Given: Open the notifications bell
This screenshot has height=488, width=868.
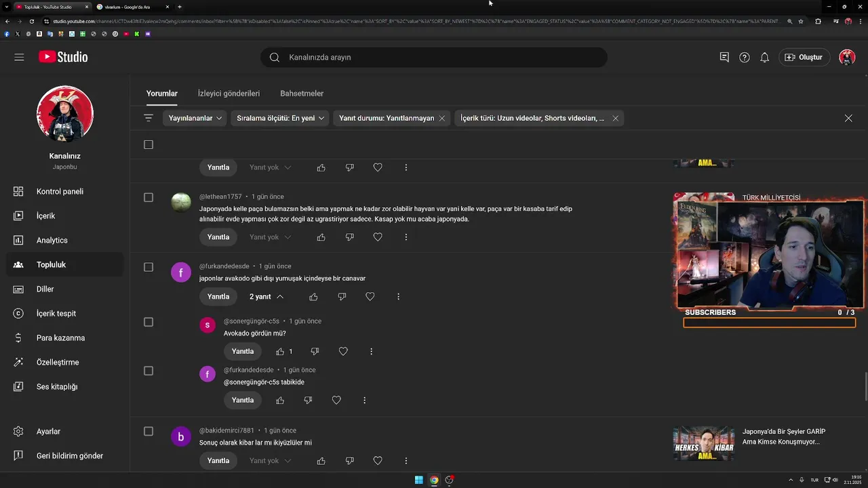Looking at the screenshot, I should [x=765, y=58].
